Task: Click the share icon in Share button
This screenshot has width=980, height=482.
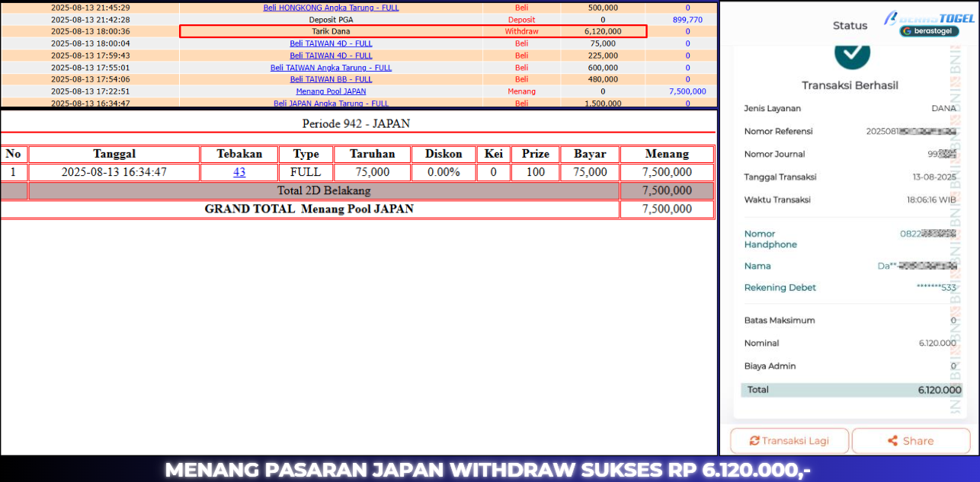Action: (893, 440)
